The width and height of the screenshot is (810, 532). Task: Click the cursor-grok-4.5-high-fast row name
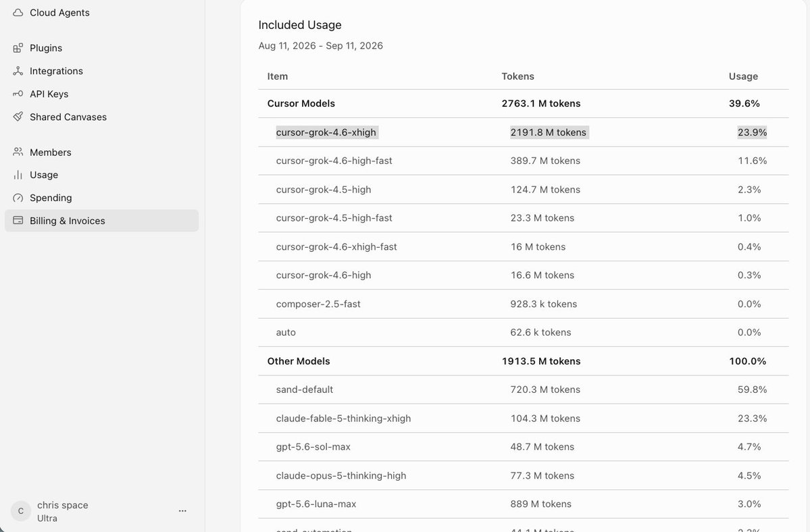pos(334,218)
